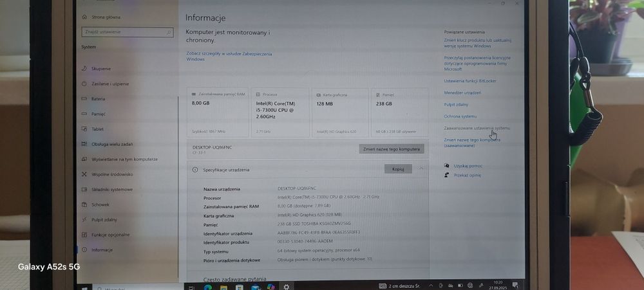Click the Przekaż opinię icon
Screen dimensions: 644x290
click(x=447, y=175)
